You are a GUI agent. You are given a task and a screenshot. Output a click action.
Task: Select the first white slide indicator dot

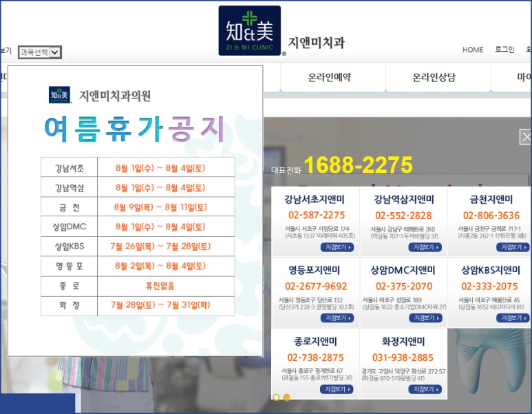(x=276, y=397)
